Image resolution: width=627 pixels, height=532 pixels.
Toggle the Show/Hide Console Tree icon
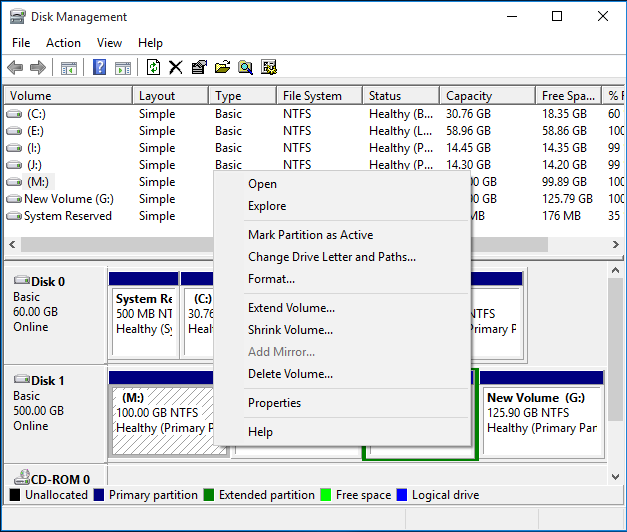coord(69,68)
